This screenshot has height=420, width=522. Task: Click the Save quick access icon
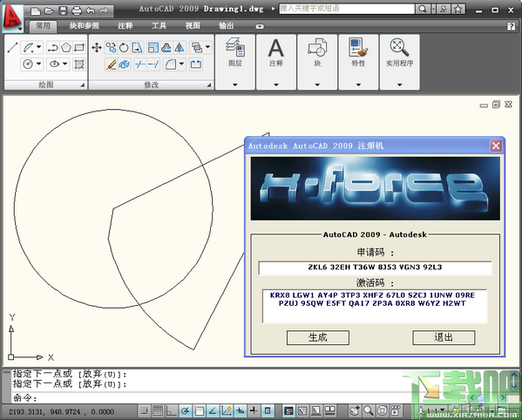(x=63, y=11)
